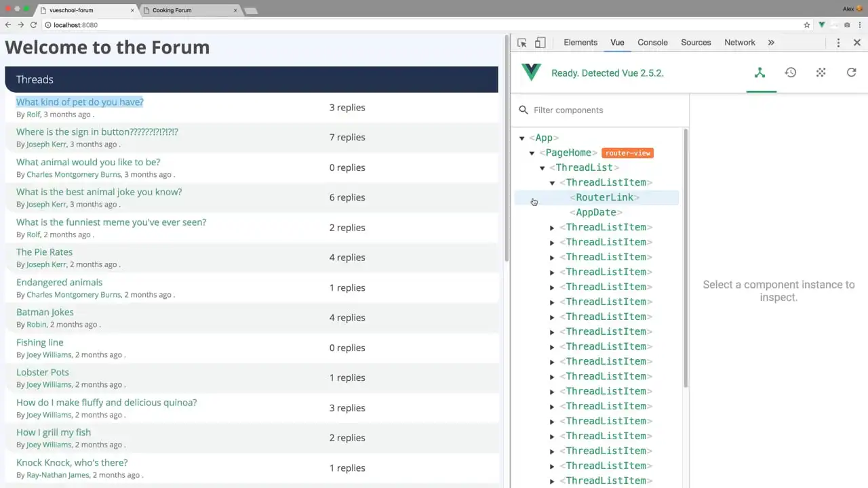Close the vueschool-forum tab
This screenshot has height=488, width=868.
point(132,10)
